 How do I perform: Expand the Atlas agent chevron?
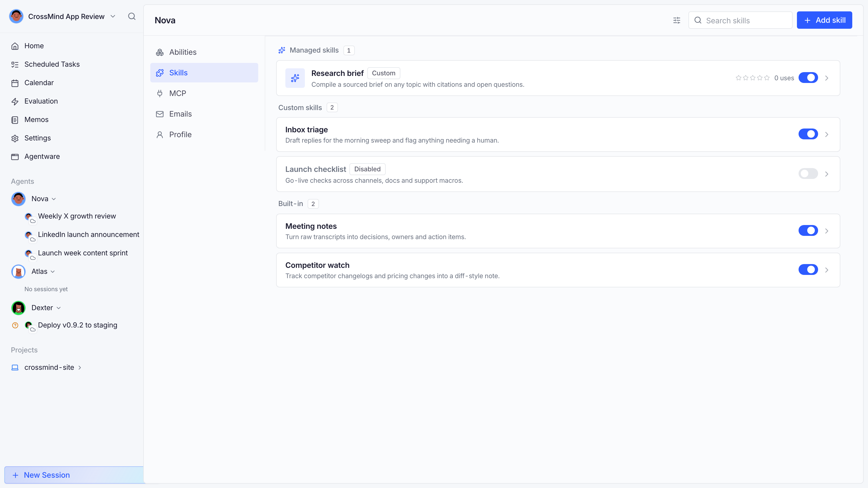(x=53, y=272)
